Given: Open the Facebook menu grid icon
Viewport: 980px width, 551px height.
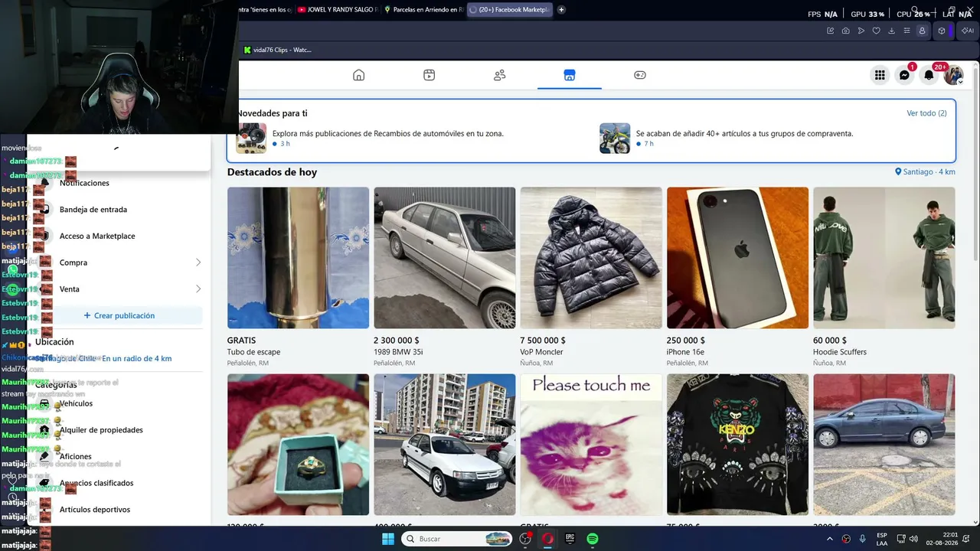Looking at the screenshot, I should pyautogui.click(x=880, y=75).
